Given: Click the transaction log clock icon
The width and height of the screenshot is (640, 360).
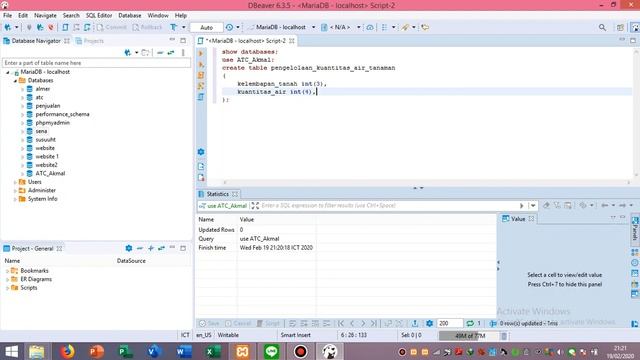Looking at the screenshot, I should point(229,27).
